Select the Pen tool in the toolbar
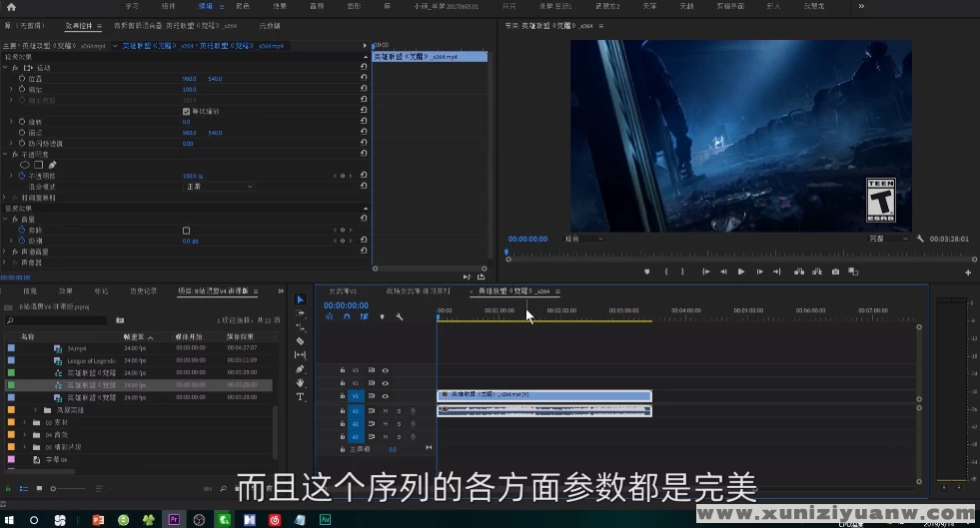The height and width of the screenshot is (528, 980). (x=300, y=368)
